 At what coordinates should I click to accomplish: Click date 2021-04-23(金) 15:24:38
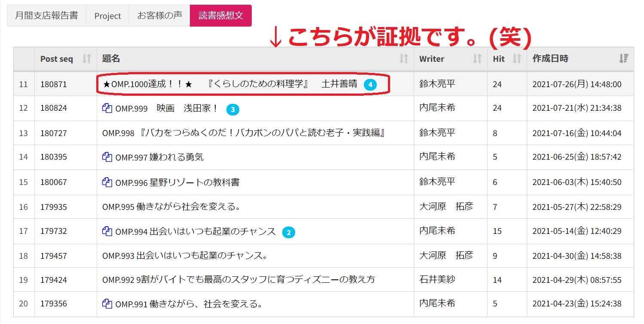pos(577,304)
